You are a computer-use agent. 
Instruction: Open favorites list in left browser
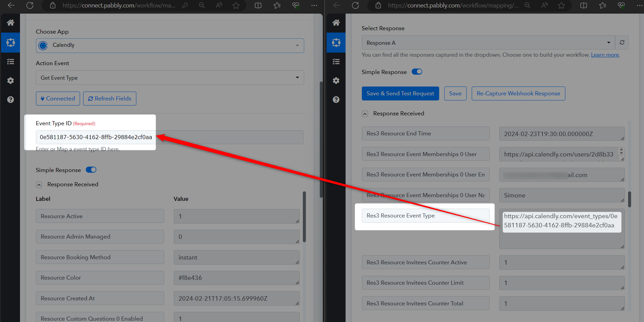pyautogui.click(x=277, y=5)
